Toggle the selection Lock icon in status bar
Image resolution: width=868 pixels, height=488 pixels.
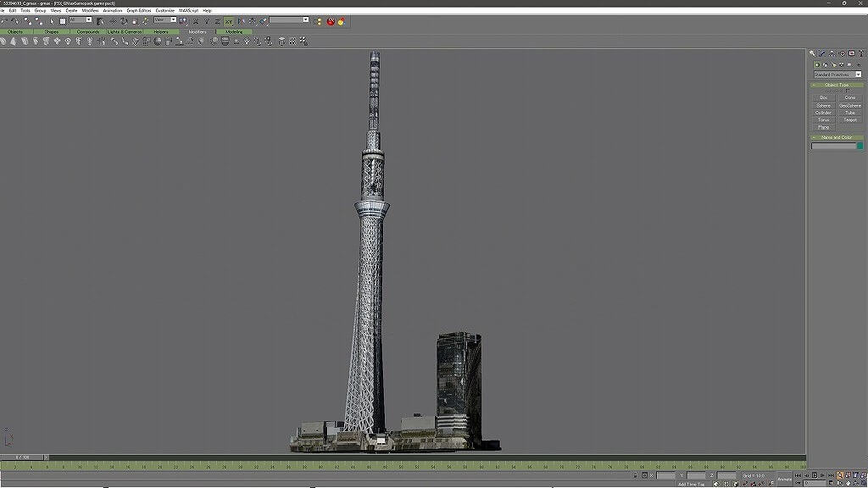(x=636, y=475)
